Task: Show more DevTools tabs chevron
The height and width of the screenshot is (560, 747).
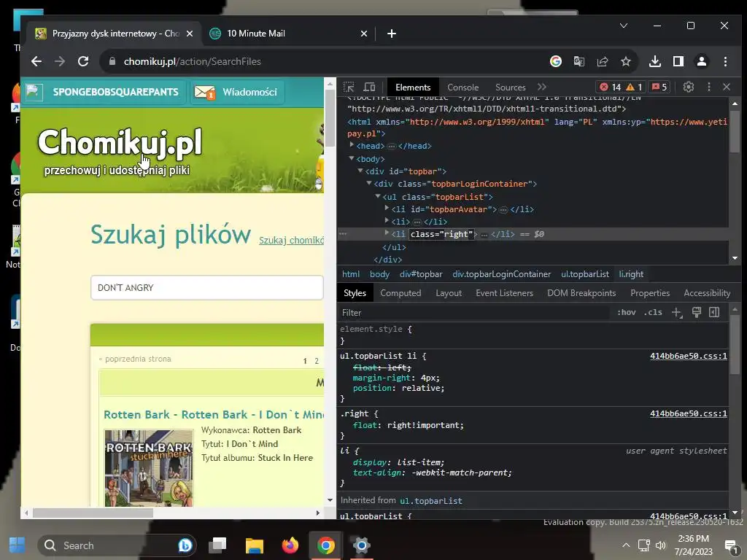Action: [x=542, y=87]
